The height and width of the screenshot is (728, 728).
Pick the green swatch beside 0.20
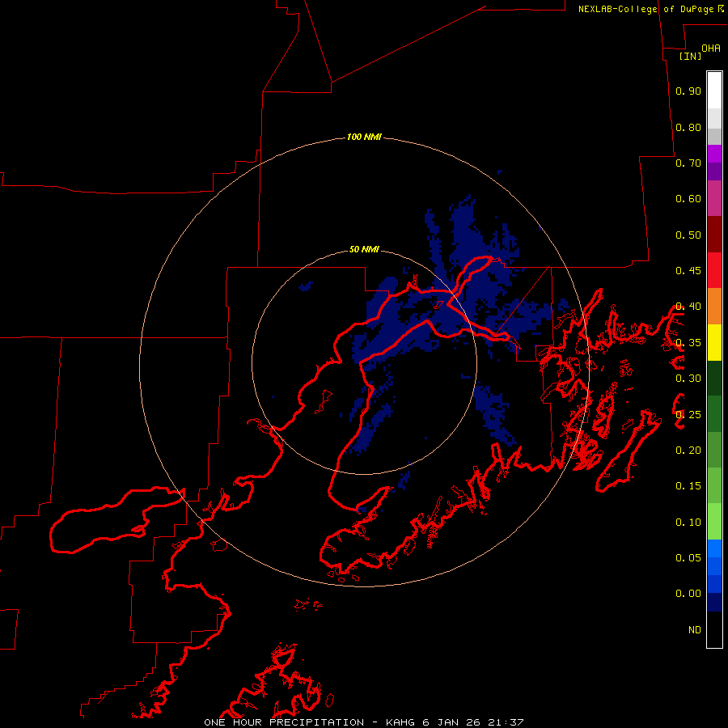pyautogui.click(x=714, y=450)
